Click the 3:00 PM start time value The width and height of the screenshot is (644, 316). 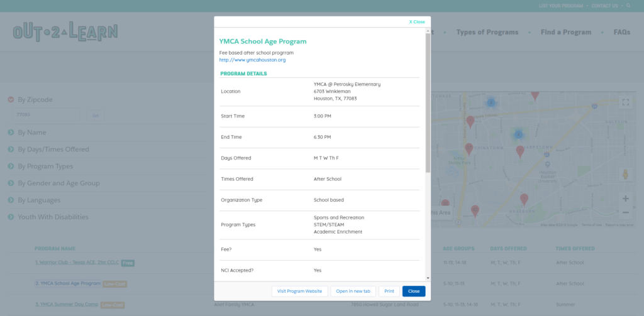coord(323,116)
